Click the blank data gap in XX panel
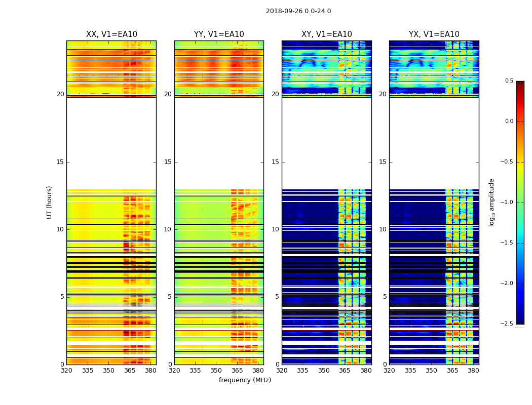The image size is (532, 405). [111, 143]
